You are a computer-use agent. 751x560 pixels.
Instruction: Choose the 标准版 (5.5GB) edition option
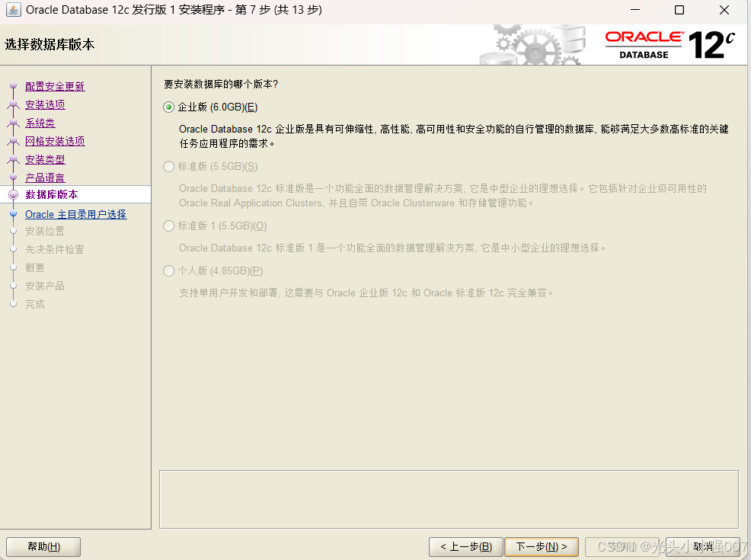click(x=168, y=166)
